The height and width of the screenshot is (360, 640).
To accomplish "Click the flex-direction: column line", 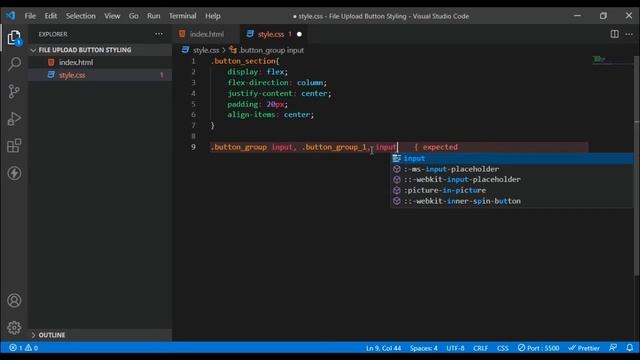I will click(277, 82).
